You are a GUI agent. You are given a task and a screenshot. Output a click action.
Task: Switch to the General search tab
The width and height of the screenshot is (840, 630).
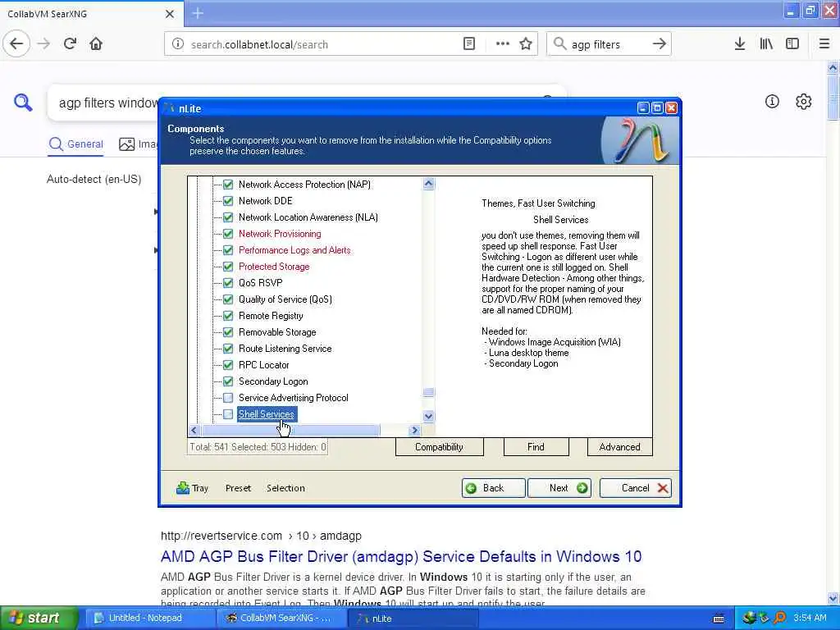76,144
